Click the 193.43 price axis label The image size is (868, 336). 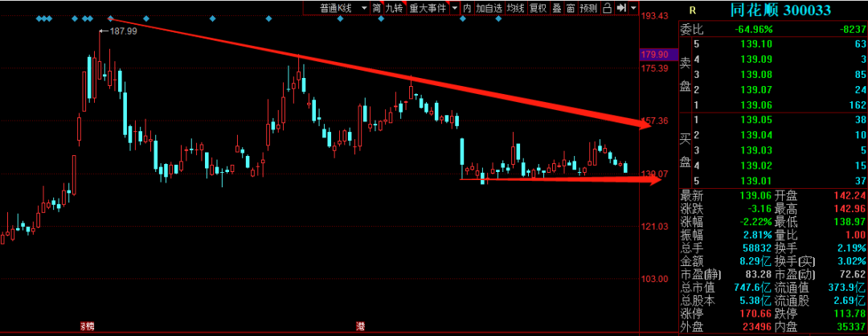[x=653, y=16]
